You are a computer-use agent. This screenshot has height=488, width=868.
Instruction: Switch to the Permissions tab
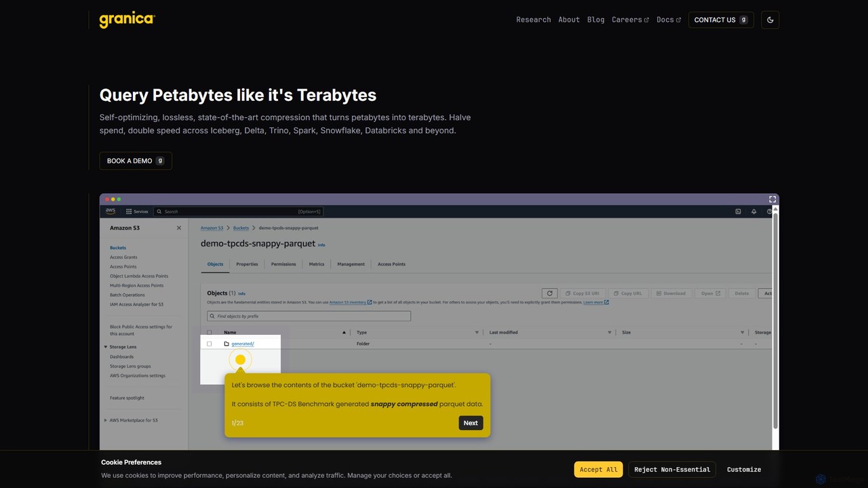283,264
